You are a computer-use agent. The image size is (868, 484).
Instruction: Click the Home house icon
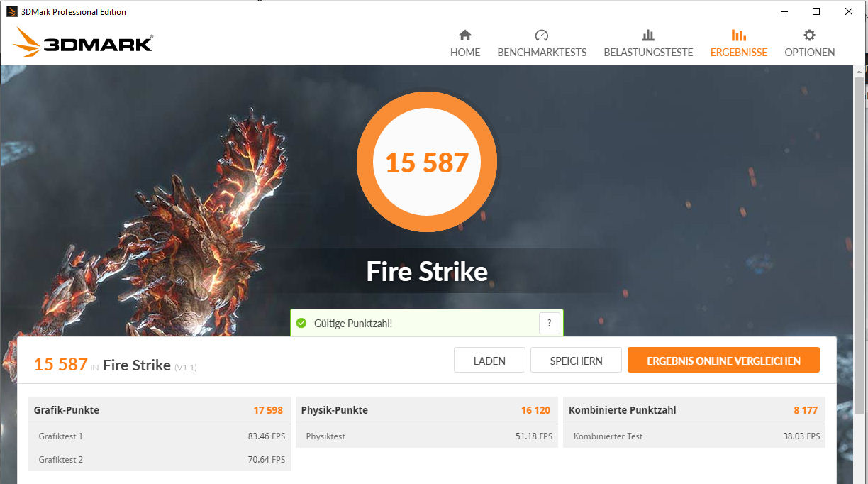point(465,35)
